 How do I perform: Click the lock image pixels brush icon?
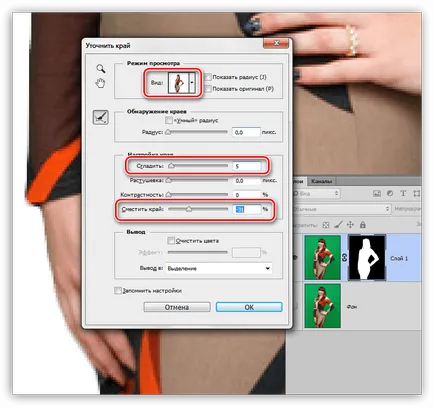338,225
